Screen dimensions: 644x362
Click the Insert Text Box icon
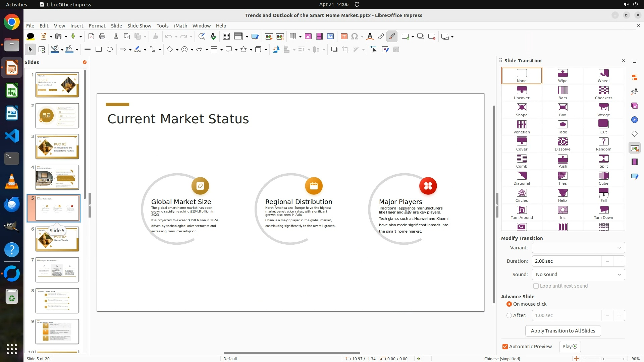(344, 37)
